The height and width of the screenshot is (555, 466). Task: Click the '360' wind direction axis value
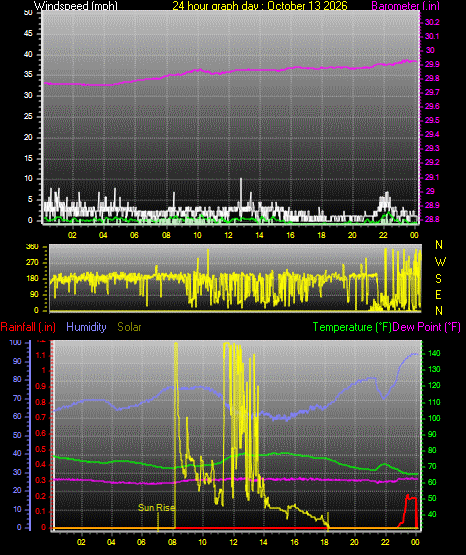pyautogui.click(x=32, y=247)
